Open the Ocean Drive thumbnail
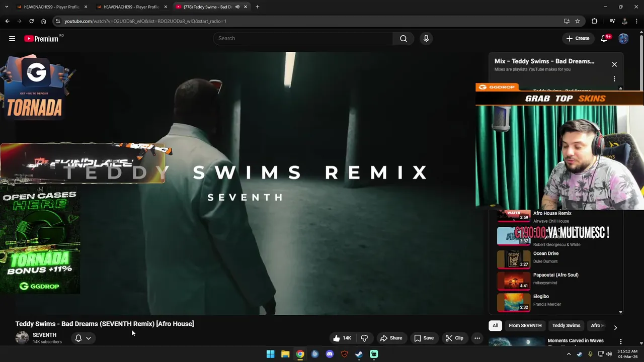This screenshot has width=644, height=362. (x=514, y=259)
